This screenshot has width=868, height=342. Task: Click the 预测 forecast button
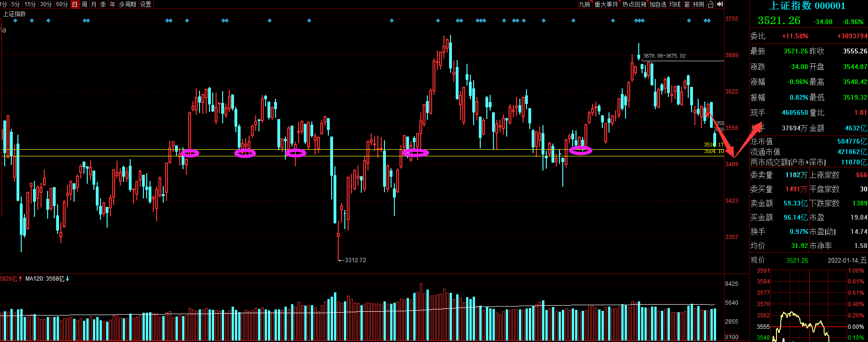(x=699, y=4)
